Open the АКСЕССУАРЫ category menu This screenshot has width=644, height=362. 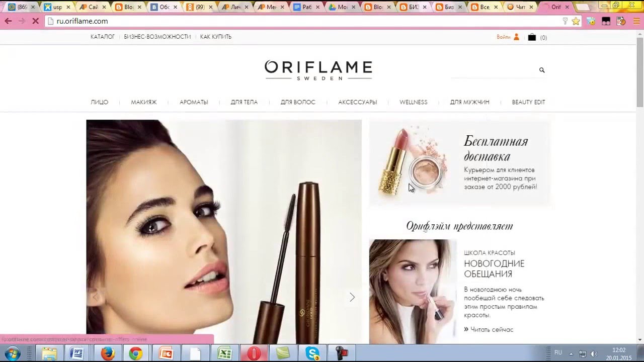point(358,102)
